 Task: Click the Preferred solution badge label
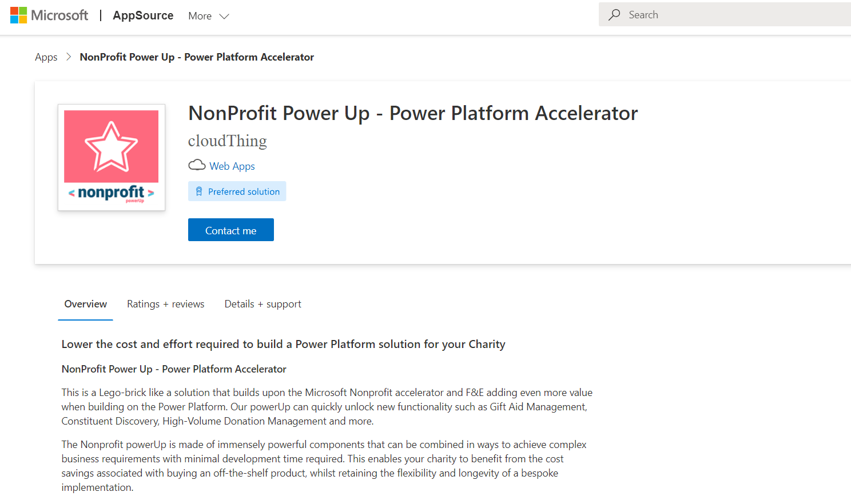point(244,191)
